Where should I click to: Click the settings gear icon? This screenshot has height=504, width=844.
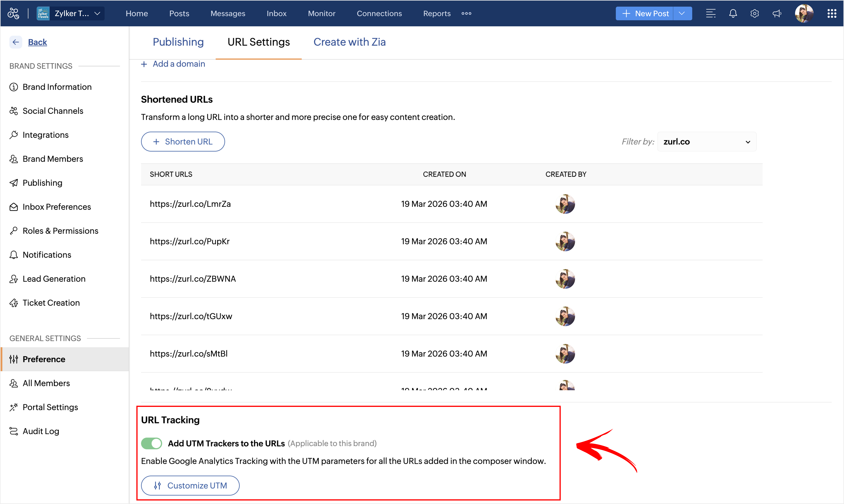point(755,14)
